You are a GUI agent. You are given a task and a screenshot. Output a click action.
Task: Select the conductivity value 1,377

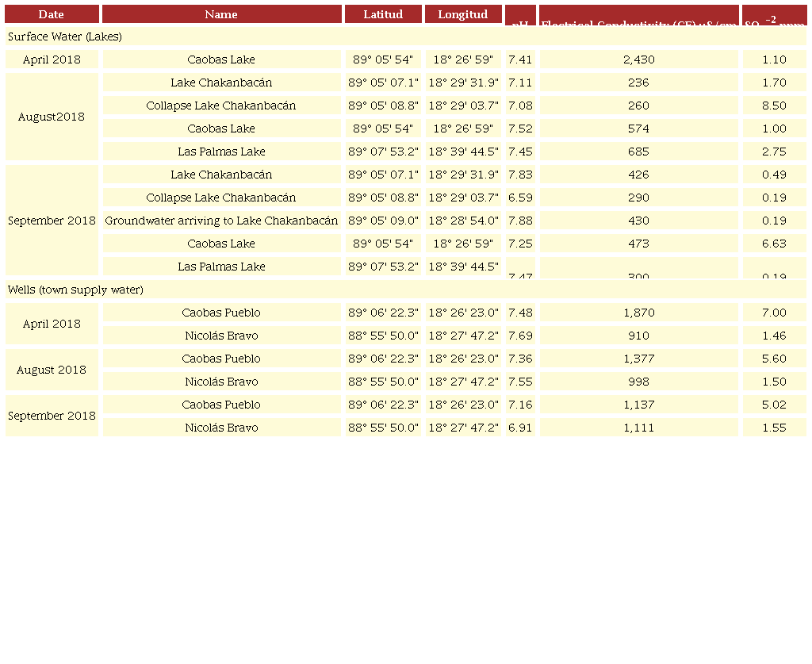(638, 359)
